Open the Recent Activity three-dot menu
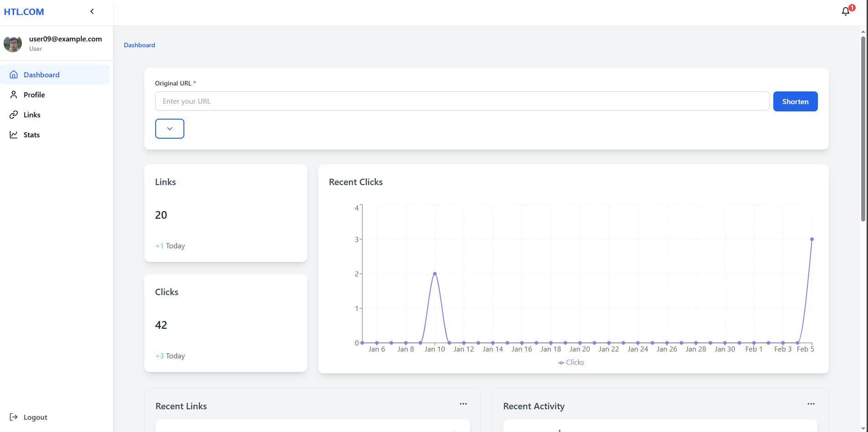 [x=811, y=404]
